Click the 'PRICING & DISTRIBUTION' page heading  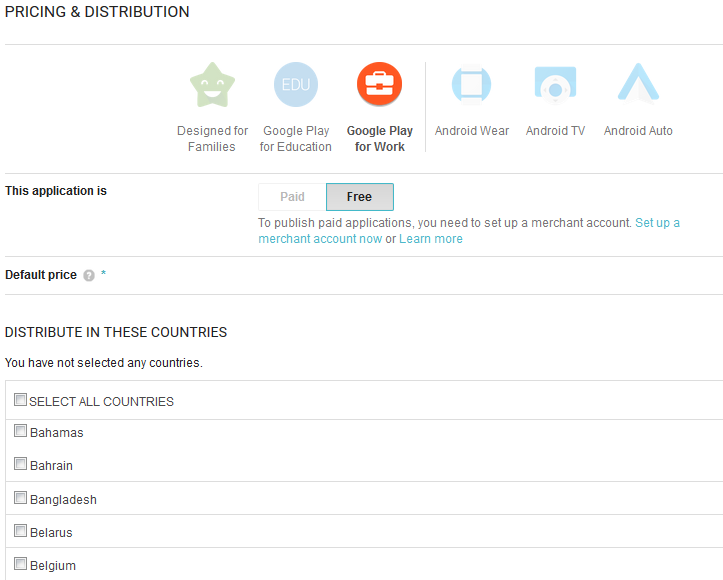(97, 12)
